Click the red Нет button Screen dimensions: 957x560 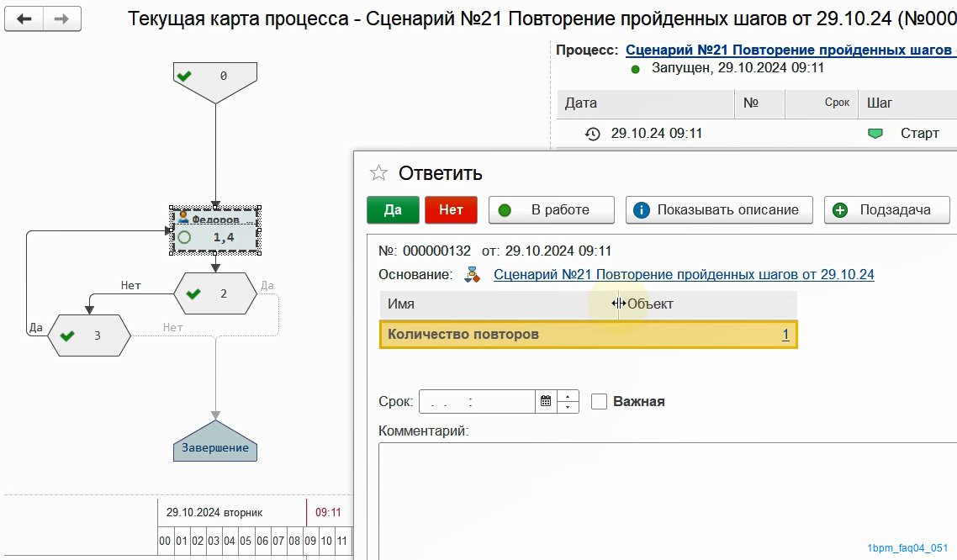click(451, 210)
